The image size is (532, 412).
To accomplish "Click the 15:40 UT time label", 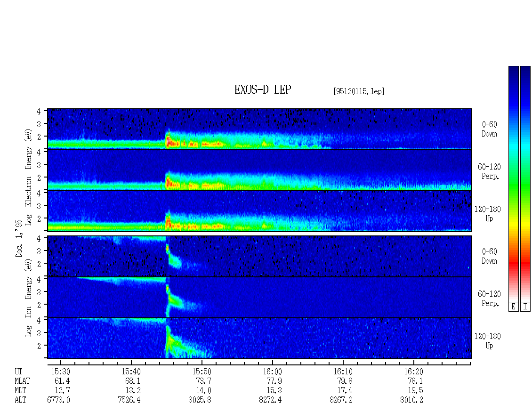I will (x=131, y=372).
